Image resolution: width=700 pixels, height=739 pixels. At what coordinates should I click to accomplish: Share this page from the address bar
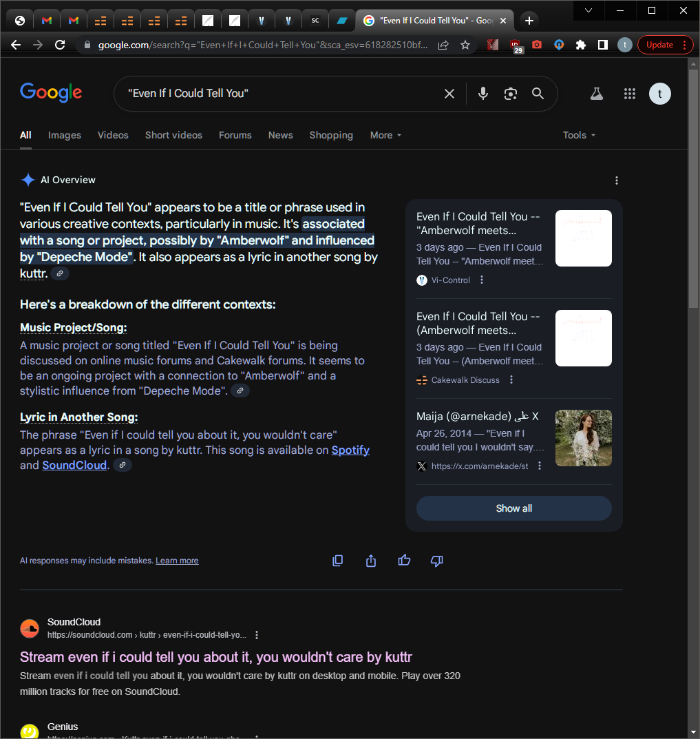[443, 45]
